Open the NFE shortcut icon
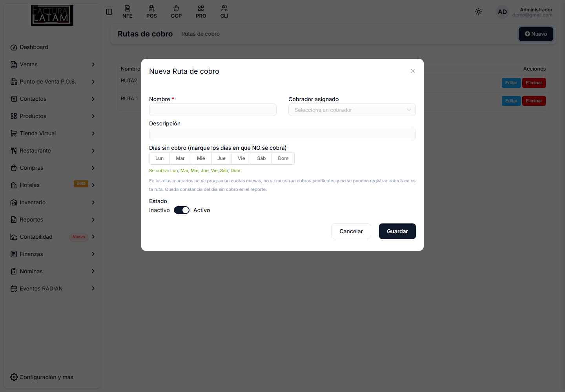The height and width of the screenshot is (392, 565). tap(127, 12)
